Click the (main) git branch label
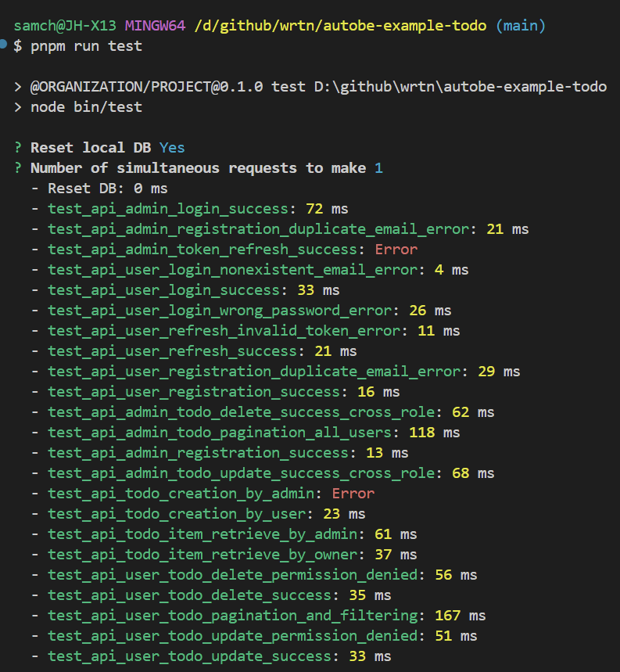Image resolution: width=620 pixels, height=672 pixels. [x=521, y=26]
